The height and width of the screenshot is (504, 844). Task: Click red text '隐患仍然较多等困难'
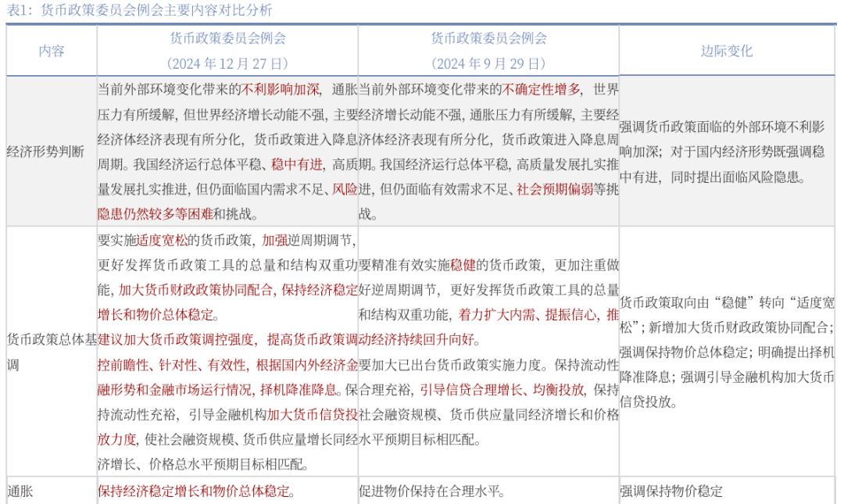156,214
